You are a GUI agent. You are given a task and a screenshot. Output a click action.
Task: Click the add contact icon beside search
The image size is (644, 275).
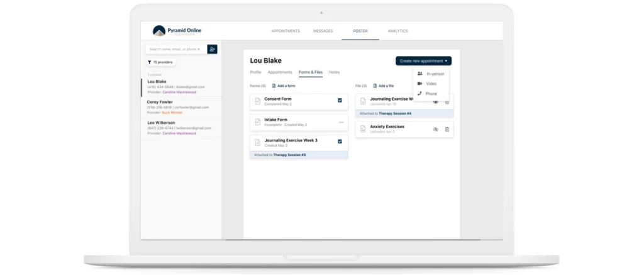click(x=212, y=49)
